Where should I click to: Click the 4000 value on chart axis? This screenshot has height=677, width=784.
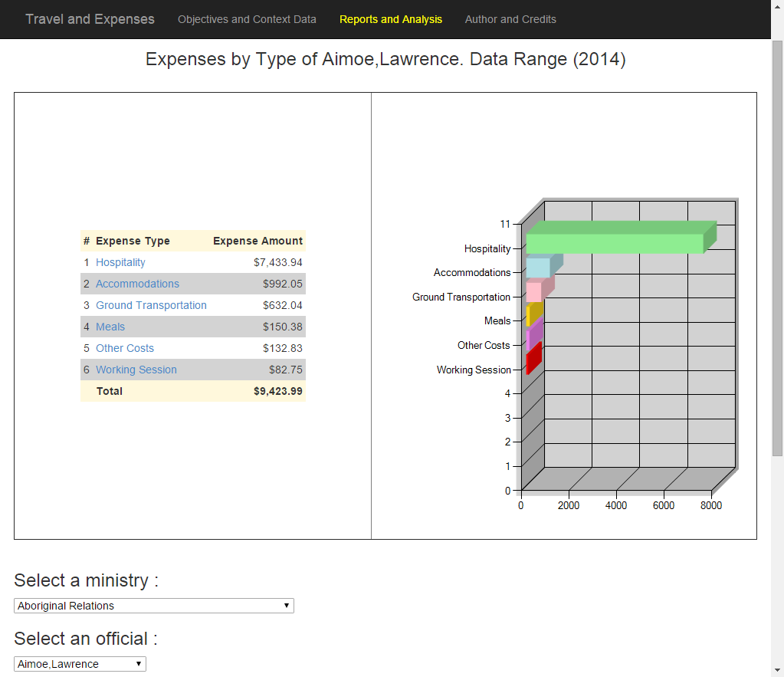[x=616, y=505]
